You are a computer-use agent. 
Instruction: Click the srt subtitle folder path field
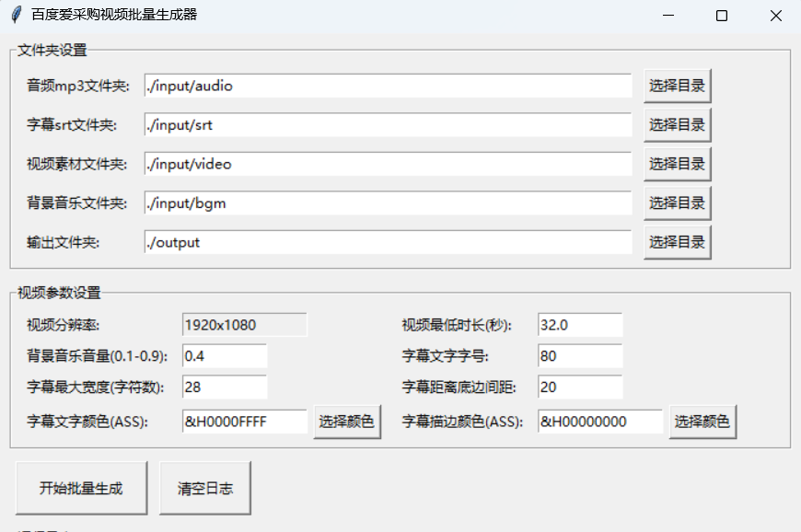click(x=387, y=124)
